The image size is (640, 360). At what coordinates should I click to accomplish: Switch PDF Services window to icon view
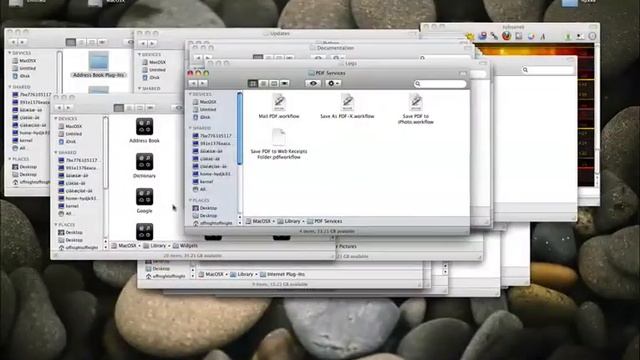point(253,83)
